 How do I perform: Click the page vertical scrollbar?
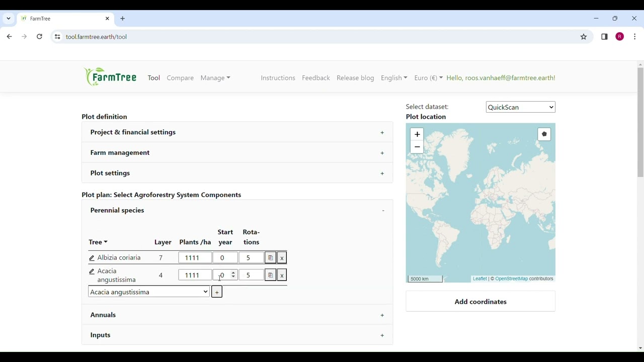point(640,122)
